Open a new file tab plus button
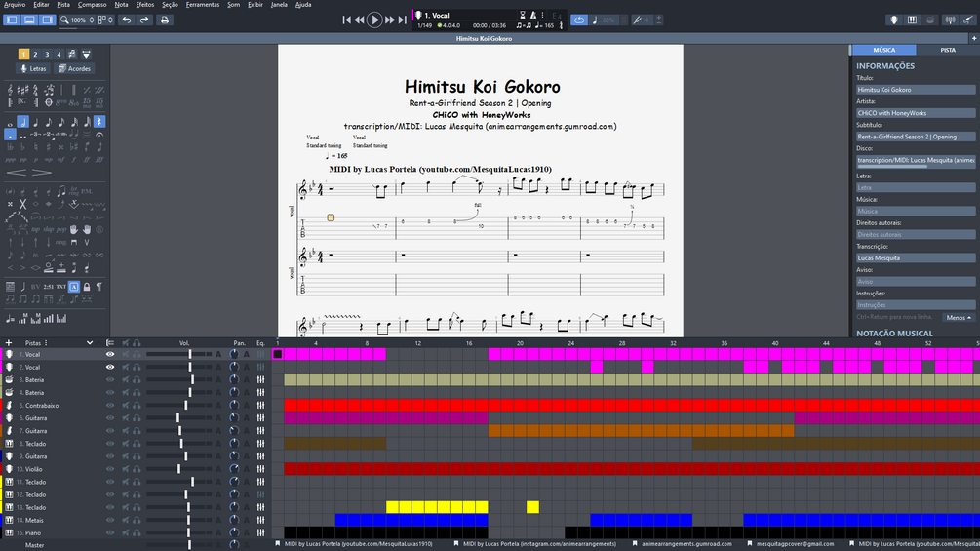The image size is (980, 551). (x=974, y=38)
